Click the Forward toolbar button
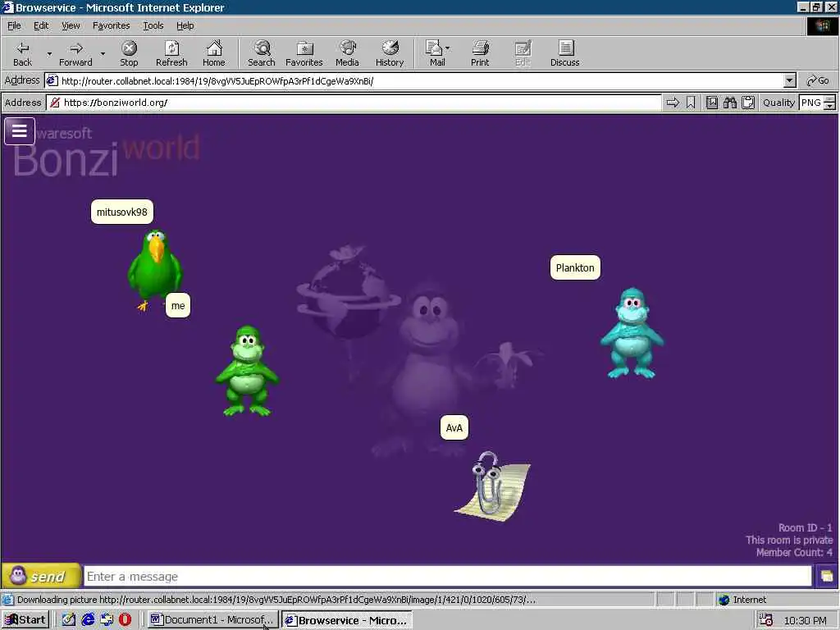Image resolution: width=840 pixels, height=630 pixels. pyautogui.click(x=75, y=53)
